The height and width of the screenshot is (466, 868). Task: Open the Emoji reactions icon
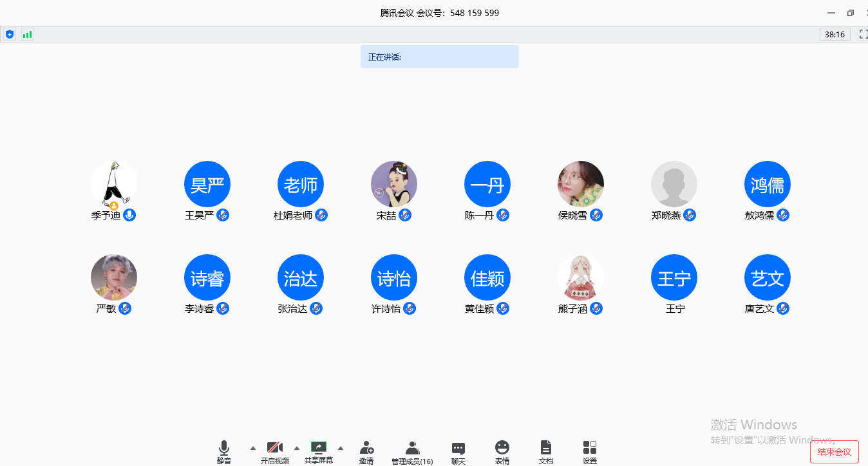(x=502, y=451)
